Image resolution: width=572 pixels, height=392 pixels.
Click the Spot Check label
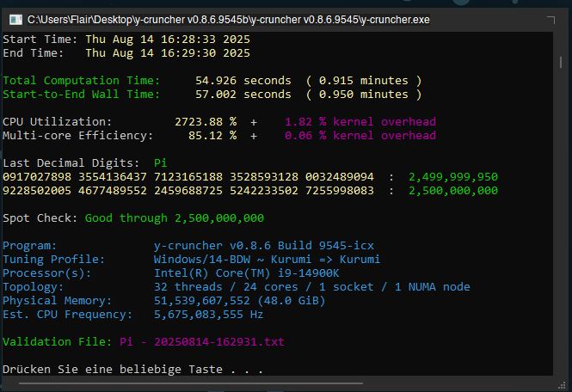(x=40, y=218)
